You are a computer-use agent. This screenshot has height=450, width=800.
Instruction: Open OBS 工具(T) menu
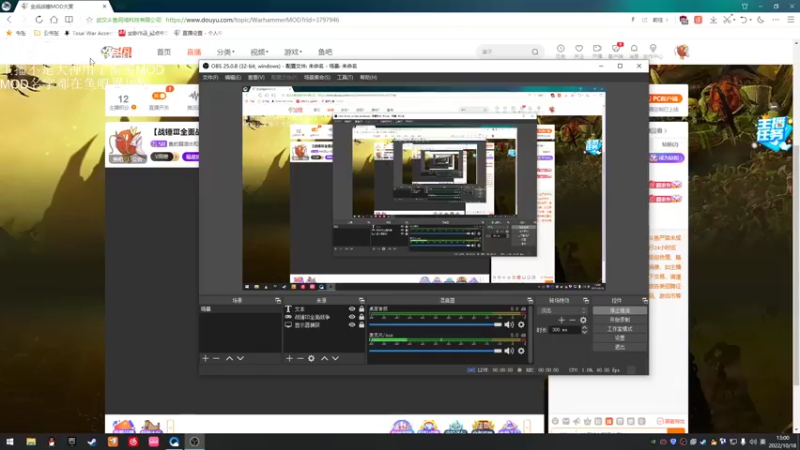345,78
